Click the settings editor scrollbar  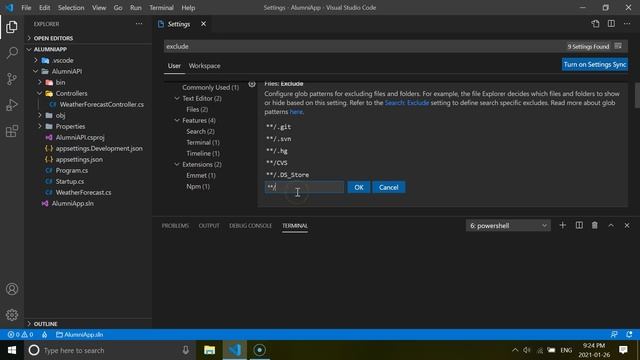[x=637, y=95]
